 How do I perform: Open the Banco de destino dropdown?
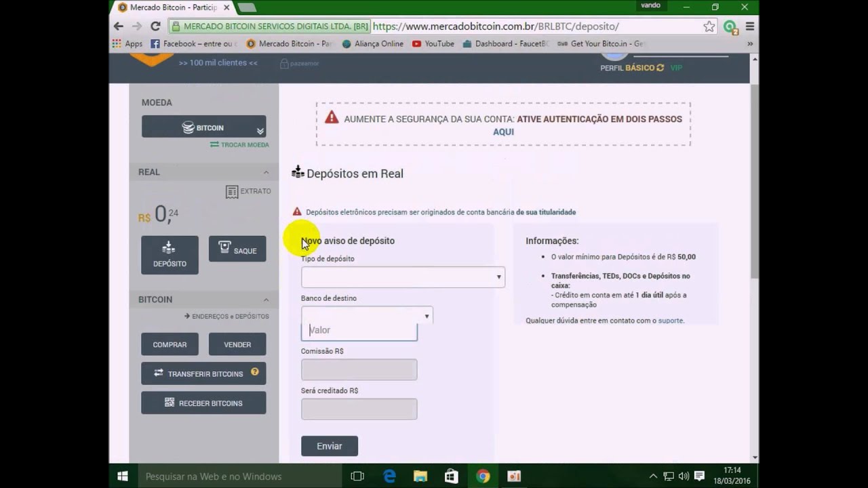367,314
